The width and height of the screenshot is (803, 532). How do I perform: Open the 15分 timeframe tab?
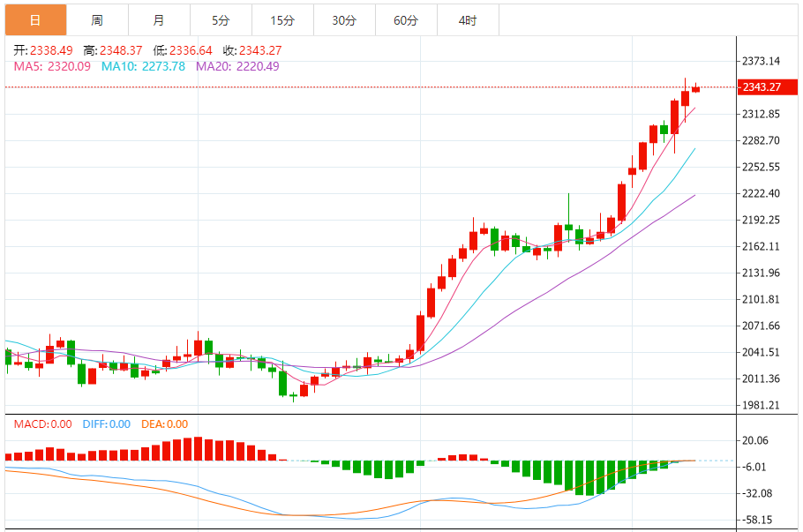282,20
